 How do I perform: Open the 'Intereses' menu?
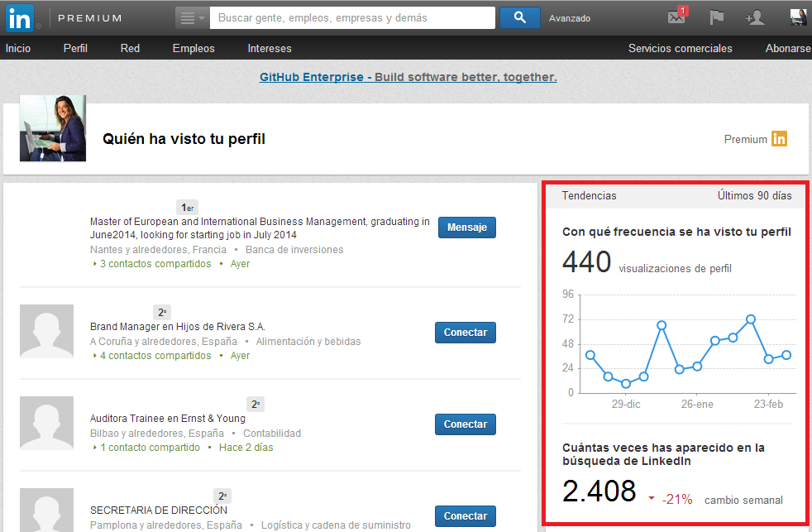pyautogui.click(x=270, y=48)
